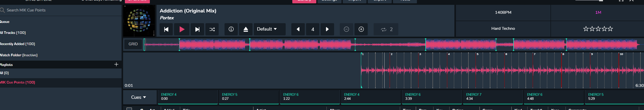Open track info icon

231,29
